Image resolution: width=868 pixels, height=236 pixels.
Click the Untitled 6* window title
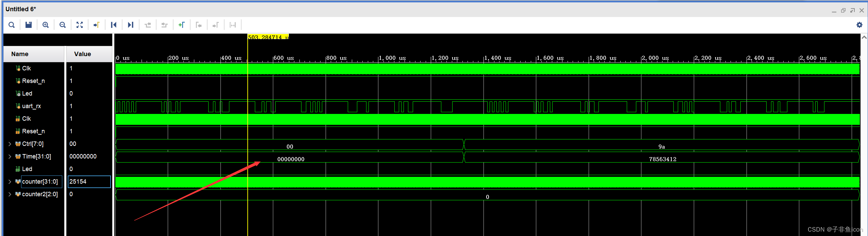coord(21,9)
